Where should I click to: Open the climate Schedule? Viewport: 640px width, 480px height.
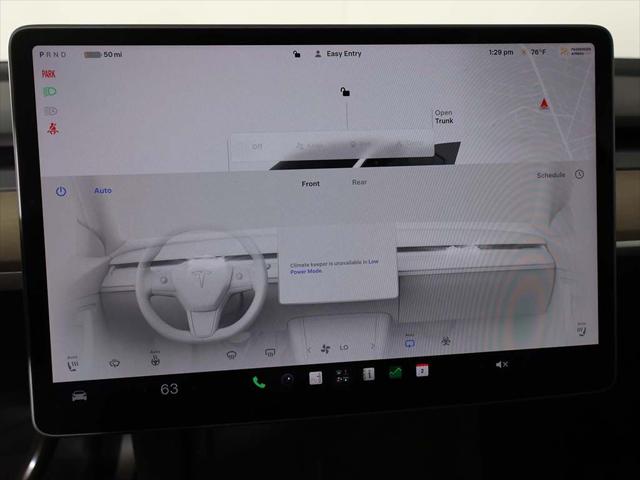pos(551,175)
